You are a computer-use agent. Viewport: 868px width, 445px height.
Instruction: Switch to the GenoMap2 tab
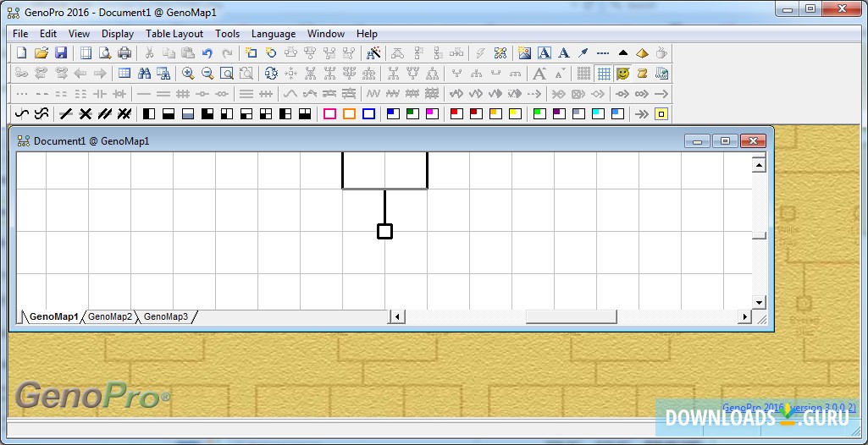point(110,316)
